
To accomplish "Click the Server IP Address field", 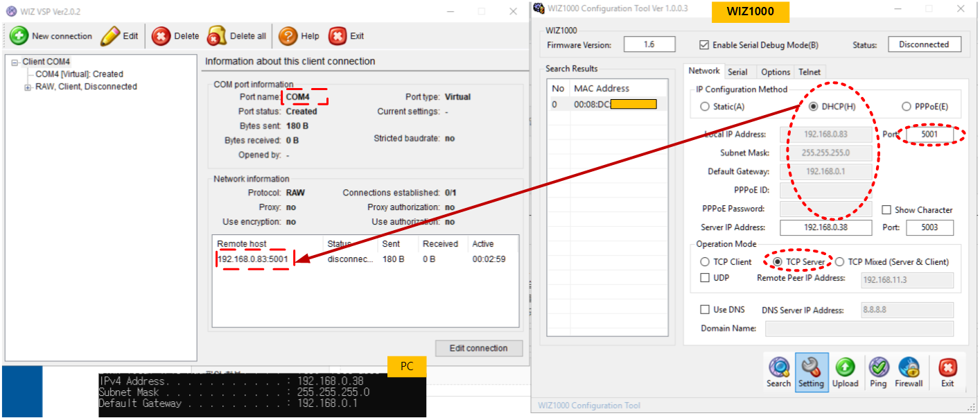I will [x=826, y=227].
